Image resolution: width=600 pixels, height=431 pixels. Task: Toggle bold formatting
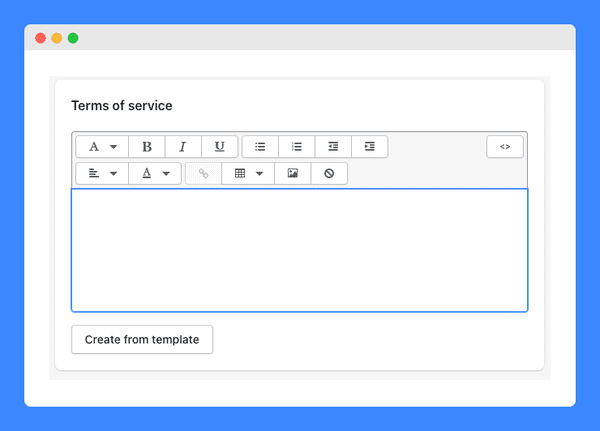pyautogui.click(x=147, y=147)
